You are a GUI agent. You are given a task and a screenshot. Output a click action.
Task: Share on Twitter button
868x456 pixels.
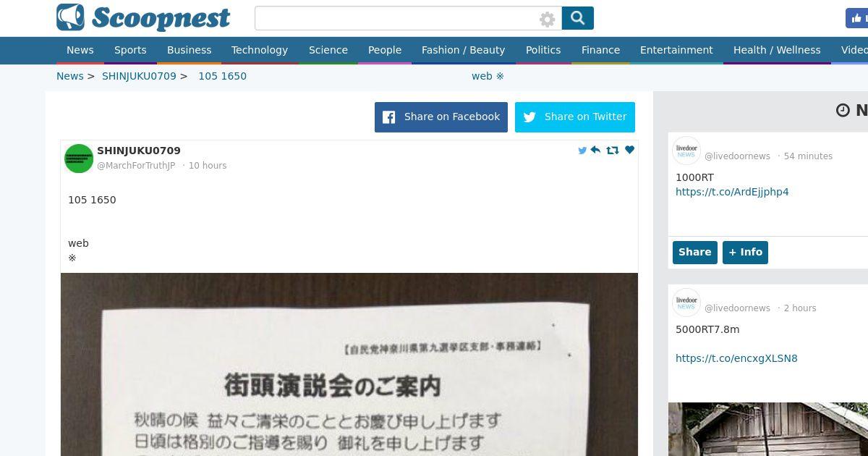coord(575,117)
